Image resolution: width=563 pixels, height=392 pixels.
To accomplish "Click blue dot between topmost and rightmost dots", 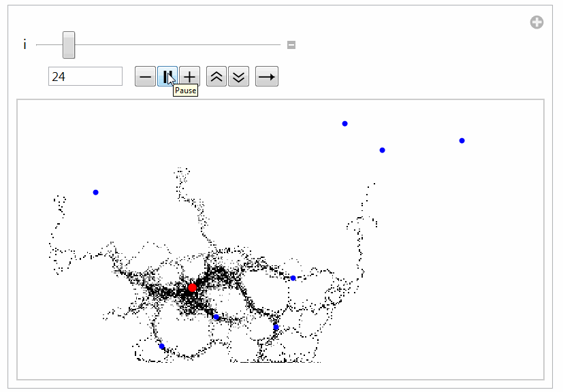I will click(382, 150).
